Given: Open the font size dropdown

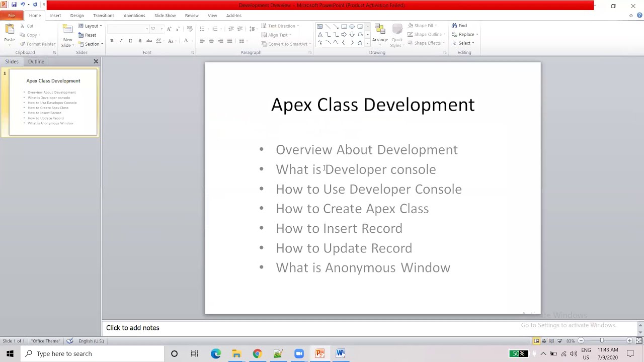Looking at the screenshot, I should 162,29.
